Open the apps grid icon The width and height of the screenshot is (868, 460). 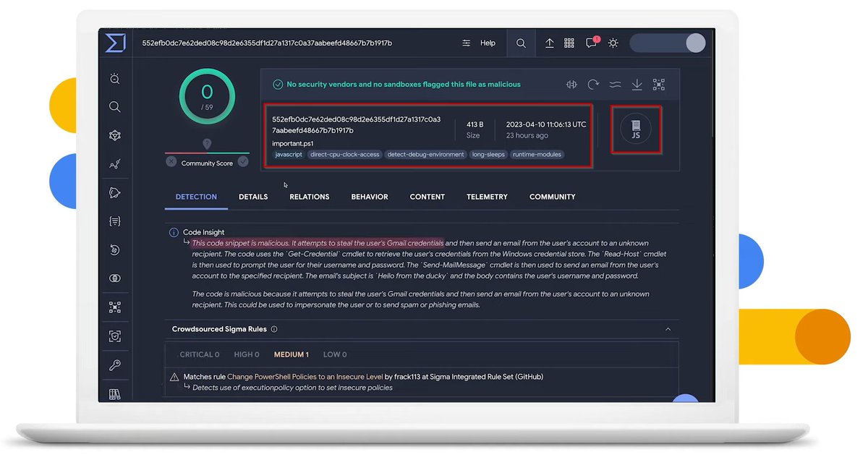click(x=569, y=43)
